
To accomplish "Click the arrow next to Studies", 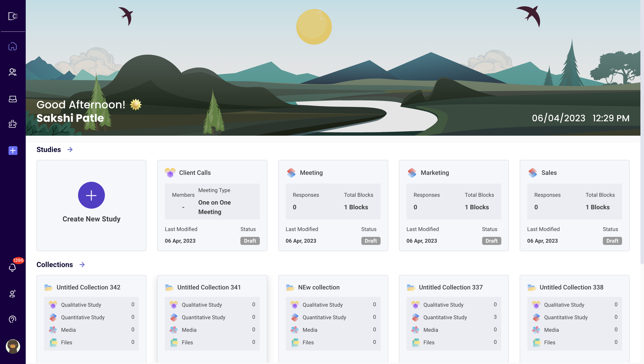I will coord(70,150).
